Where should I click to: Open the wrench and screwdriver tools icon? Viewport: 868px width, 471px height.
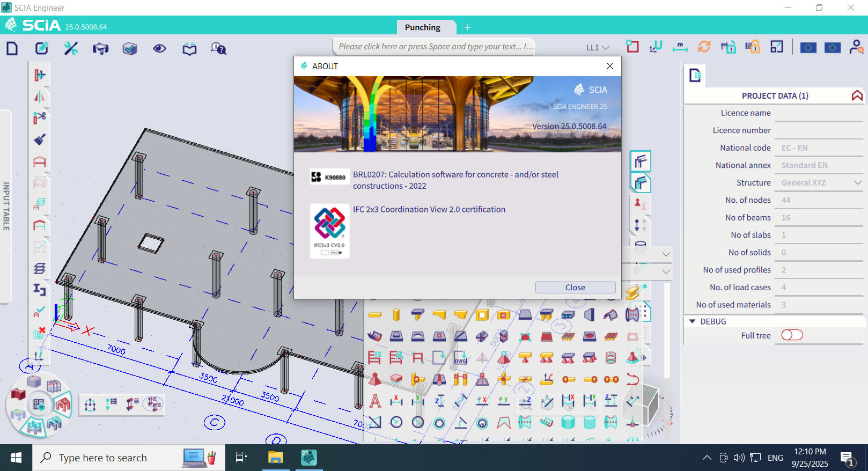pyautogui.click(x=71, y=48)
